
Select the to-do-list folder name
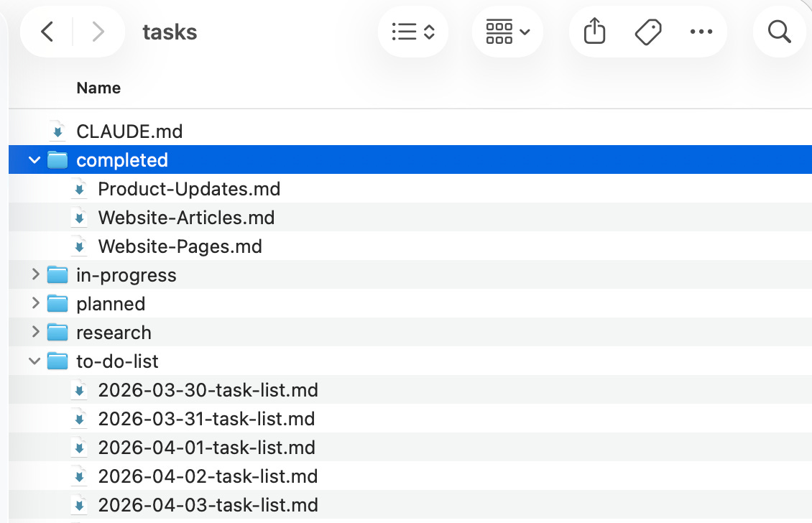click(x=118, y=361)
